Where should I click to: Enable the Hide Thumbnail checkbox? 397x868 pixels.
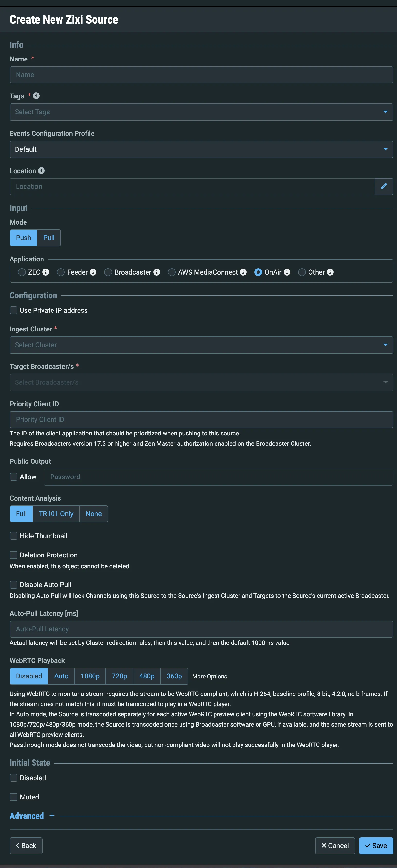coord(13,536)
